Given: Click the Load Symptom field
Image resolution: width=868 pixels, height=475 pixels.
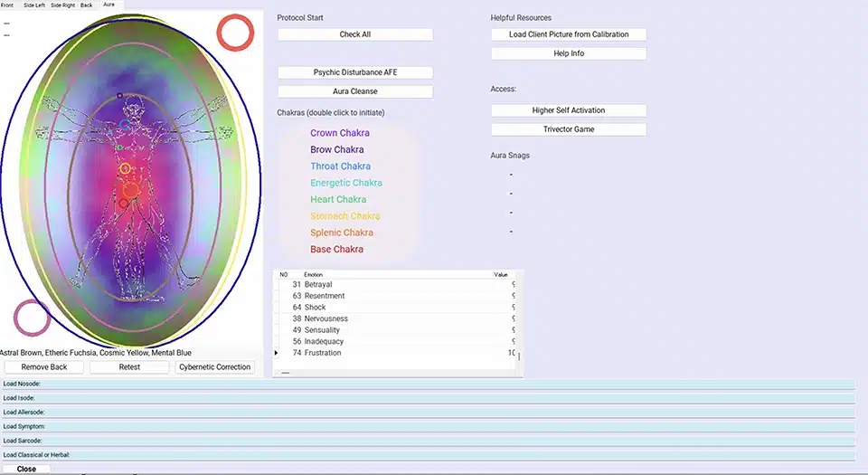Looking at the screenshot, I should 429,427.
